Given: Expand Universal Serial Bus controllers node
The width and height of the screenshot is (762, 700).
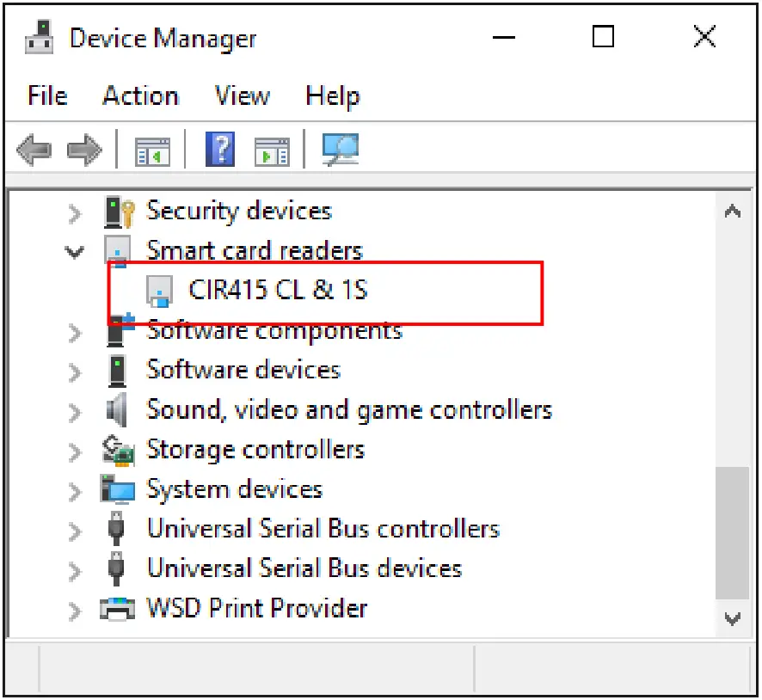Looking at the screenshot, I should click(x=76, y=530).
